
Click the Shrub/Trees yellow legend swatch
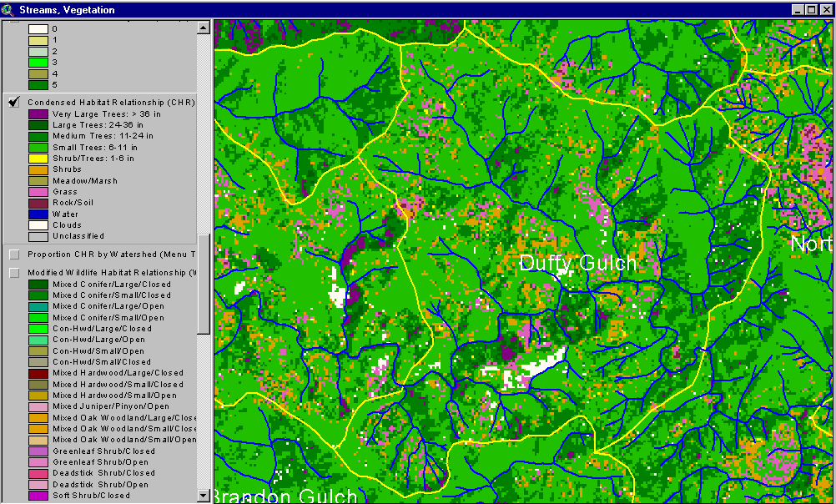coord(38,159)
